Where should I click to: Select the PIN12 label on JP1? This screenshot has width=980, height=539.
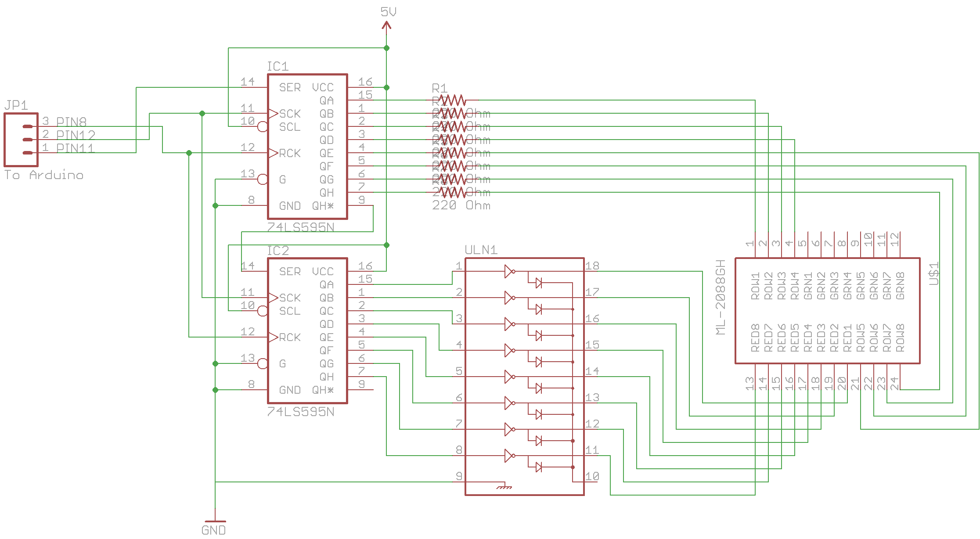coord(76,134)
